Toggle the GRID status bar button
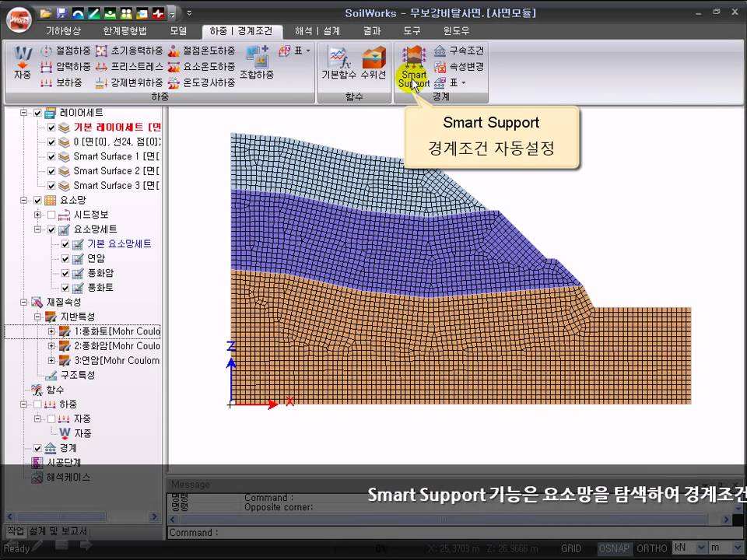This screenshot has width=747, height=560. click(570, 548)
